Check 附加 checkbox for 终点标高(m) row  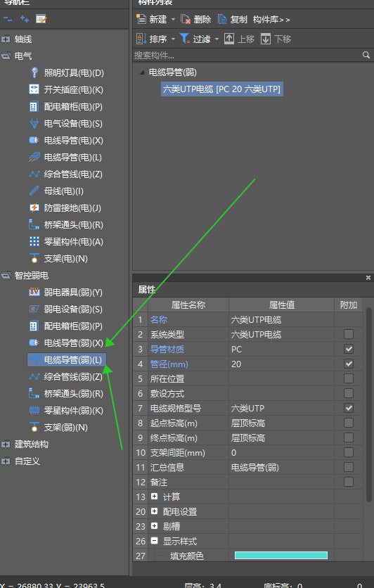(349, 437)
